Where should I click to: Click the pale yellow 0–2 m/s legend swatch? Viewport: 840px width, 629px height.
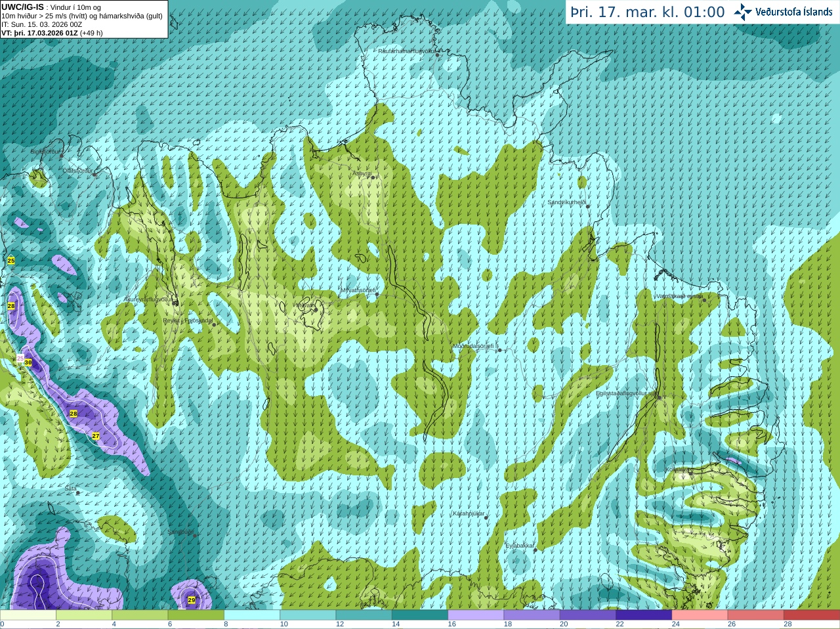coord(28,615)
